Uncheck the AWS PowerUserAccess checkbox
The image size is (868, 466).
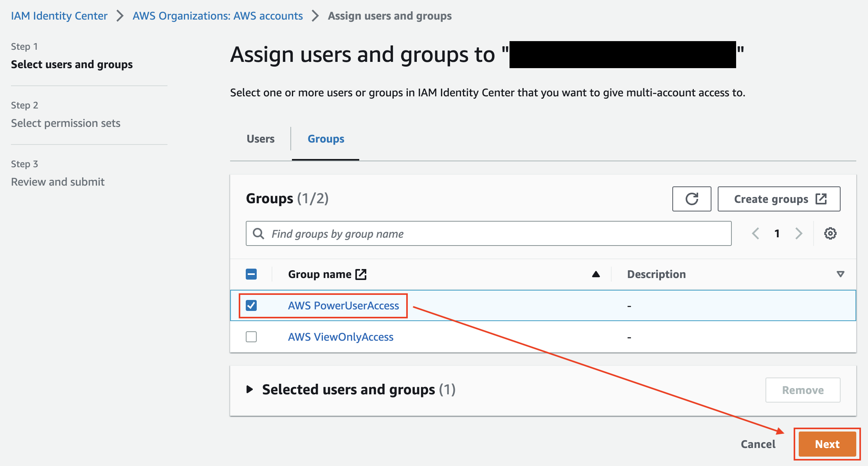tap(251, 305)
